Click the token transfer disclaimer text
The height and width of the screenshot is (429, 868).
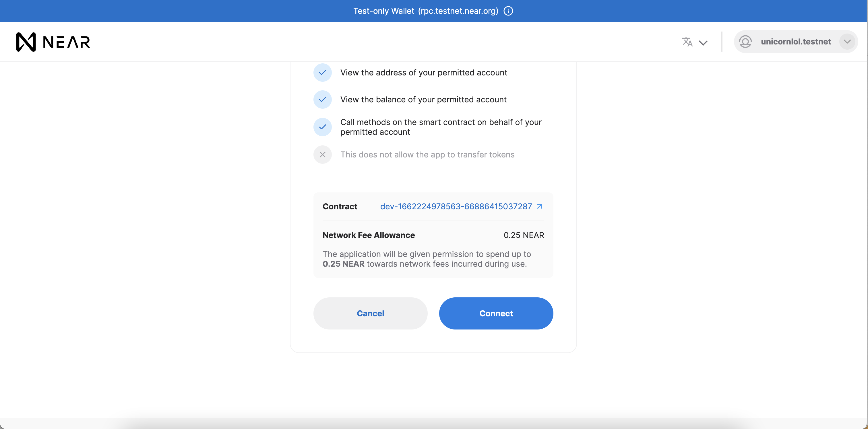(x=427, y=155)
